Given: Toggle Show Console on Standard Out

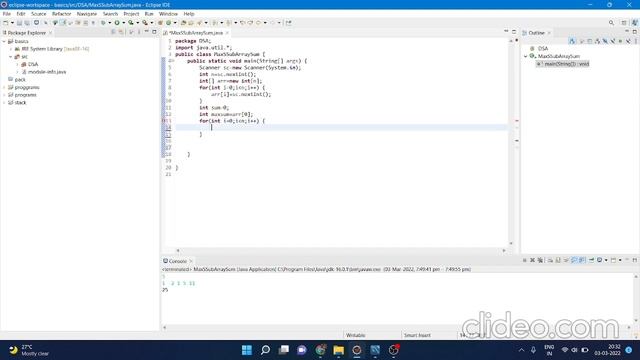Looking at the screenshot, I should (x=574, y=260).
